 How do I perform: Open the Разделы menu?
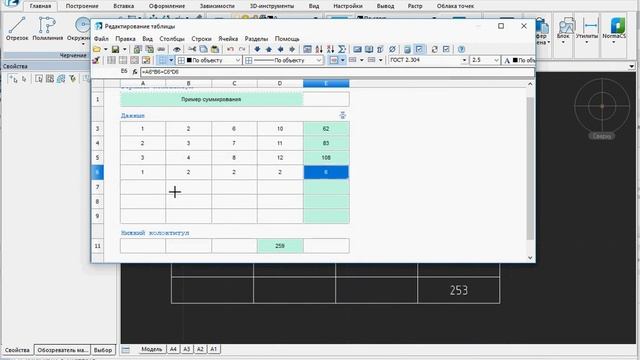pyautogui.click(x=256, y=39)
